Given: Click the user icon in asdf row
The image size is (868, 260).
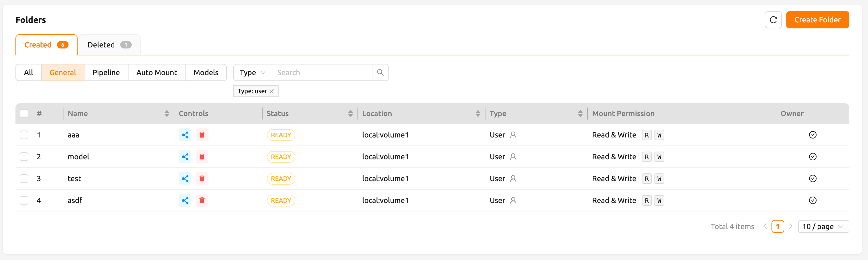Looking at the screenshot, I should point(513,201).
